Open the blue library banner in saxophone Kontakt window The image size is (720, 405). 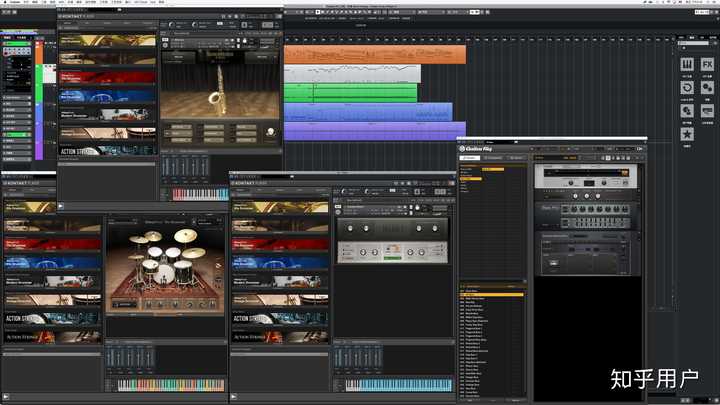107,96
